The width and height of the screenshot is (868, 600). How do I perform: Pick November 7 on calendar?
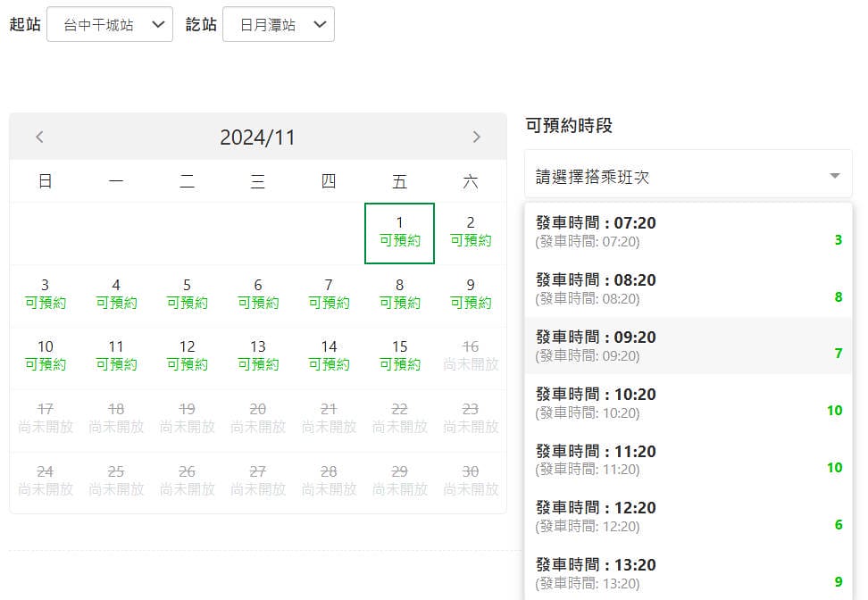329,295
